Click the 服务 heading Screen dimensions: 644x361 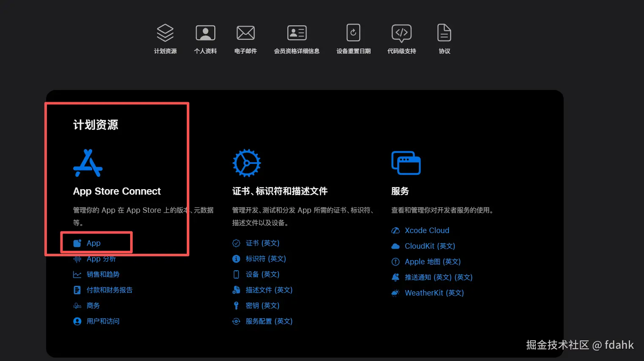400,191
